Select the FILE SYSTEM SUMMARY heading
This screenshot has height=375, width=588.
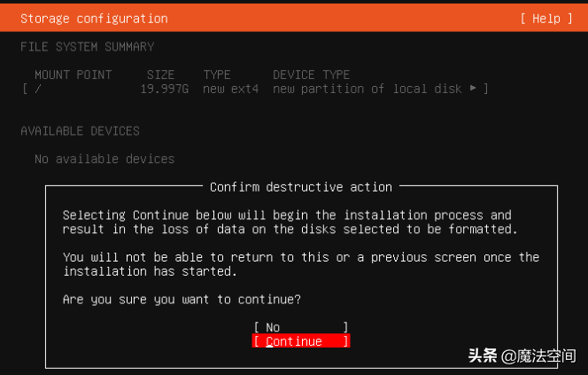[x=88, y=47]
